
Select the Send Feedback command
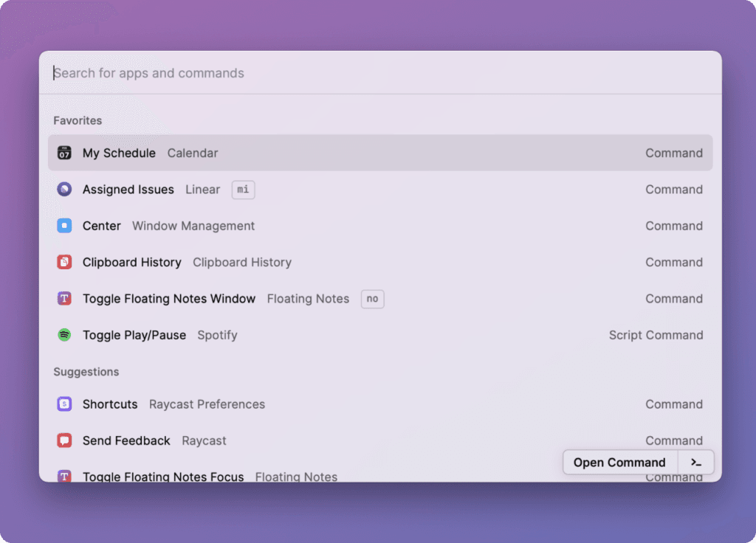point(380,440)
